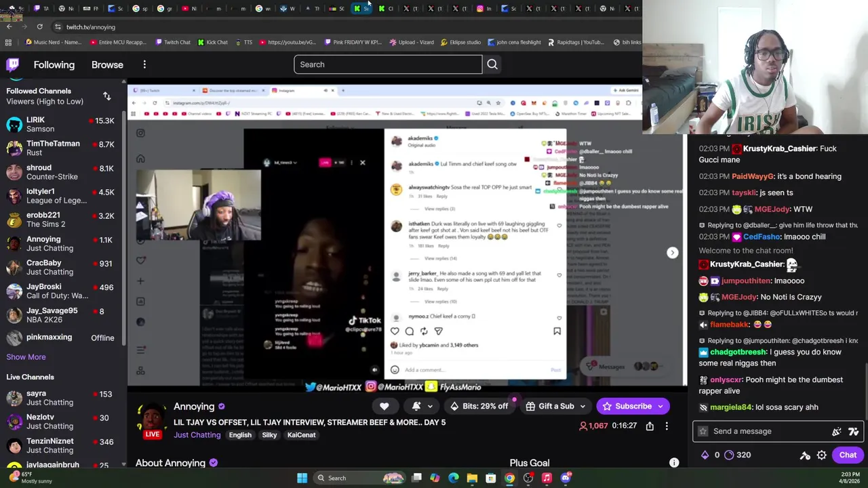Open the Browse tab

(107, 64)
